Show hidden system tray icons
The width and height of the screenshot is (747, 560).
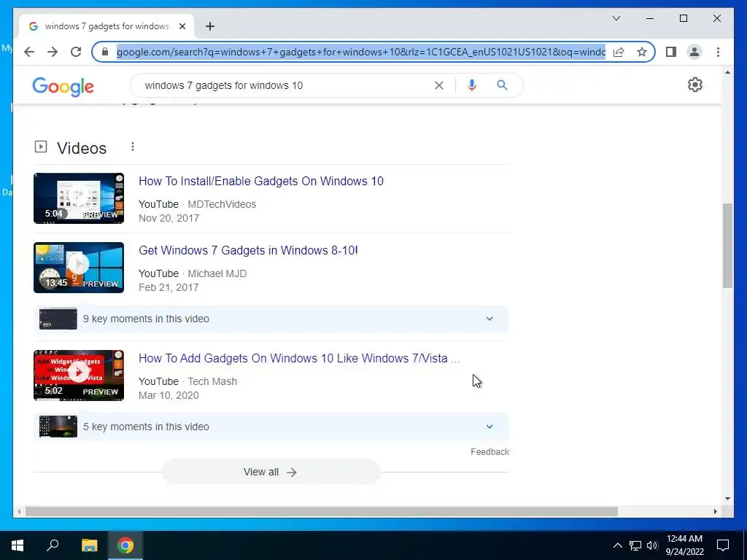point(617,545)
